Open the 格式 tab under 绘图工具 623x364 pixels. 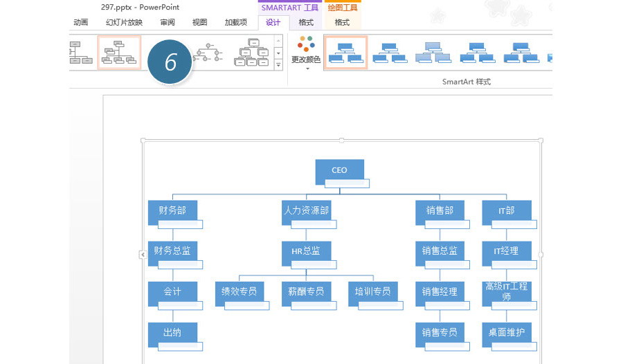[x=342, y=22]
